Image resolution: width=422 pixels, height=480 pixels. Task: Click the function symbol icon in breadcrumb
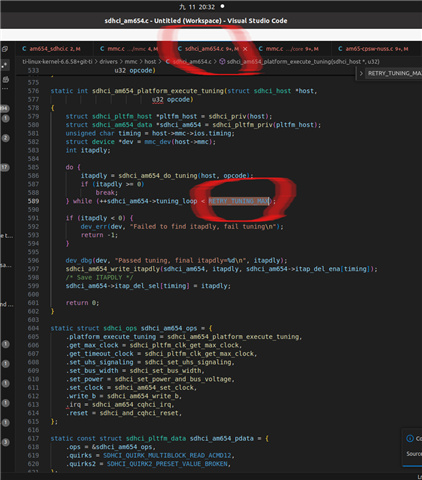pos(222,62)
